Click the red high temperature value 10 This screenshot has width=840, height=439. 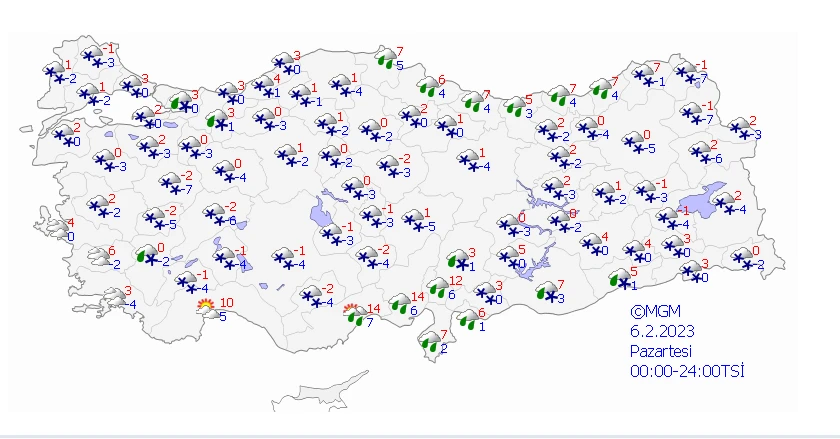[227, 303]
